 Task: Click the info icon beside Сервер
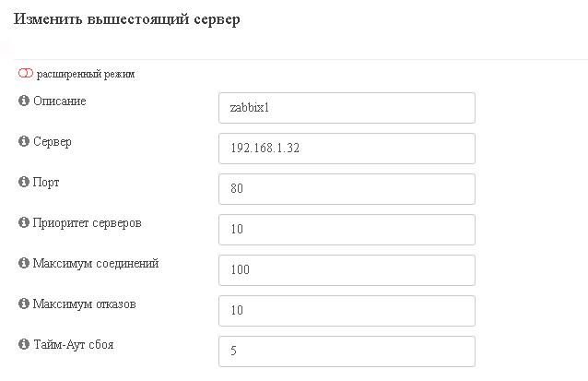point(24,141)
